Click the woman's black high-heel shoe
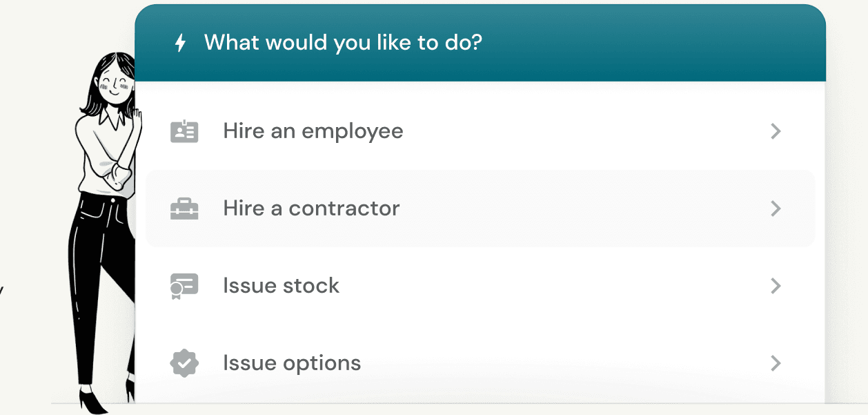Screen dimensions: 868x415 (x=92, y=400)
